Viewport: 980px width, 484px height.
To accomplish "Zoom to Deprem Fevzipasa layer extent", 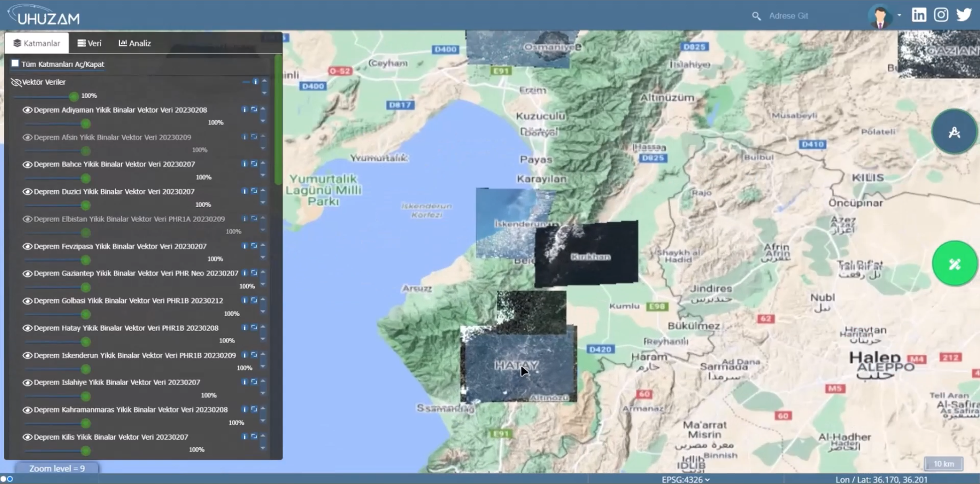I will pyautogui.click(x=254, y=246).
